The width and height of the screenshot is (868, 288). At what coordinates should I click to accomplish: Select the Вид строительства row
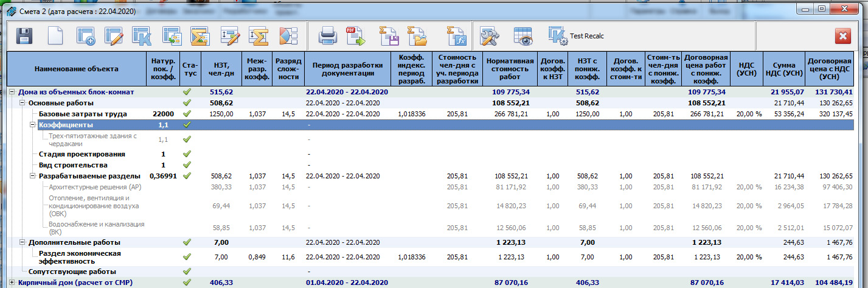pos(430,165)
